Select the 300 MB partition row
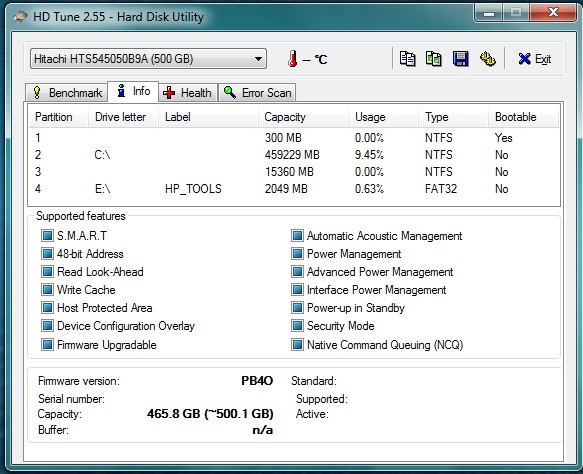Viewport: 583px width, 474px height. [294, 138]
